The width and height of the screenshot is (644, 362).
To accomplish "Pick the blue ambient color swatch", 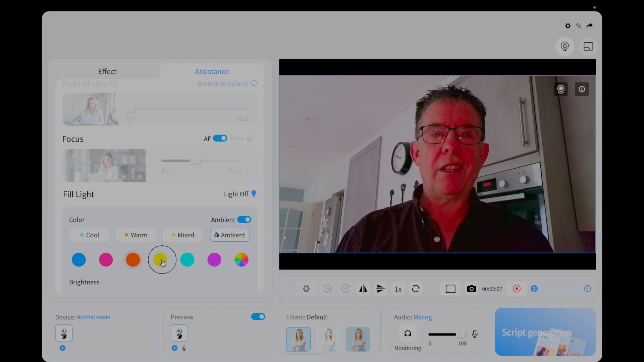I will 79,260.
